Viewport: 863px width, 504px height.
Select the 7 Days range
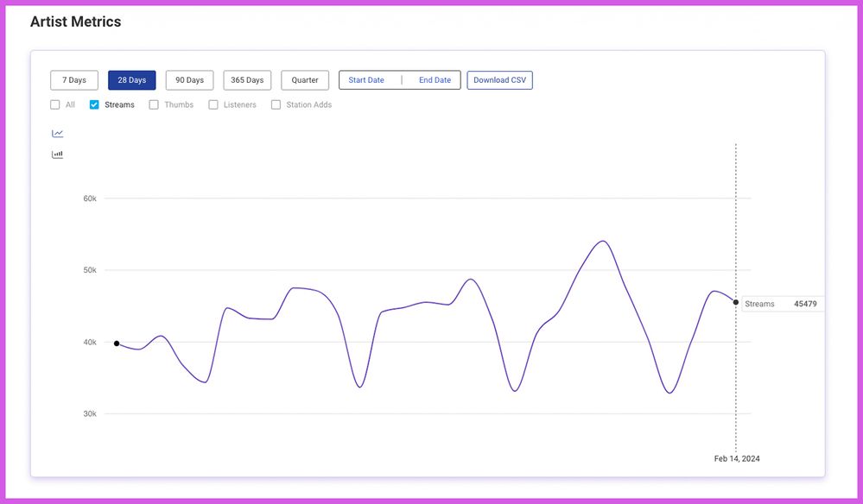[74, 80]
